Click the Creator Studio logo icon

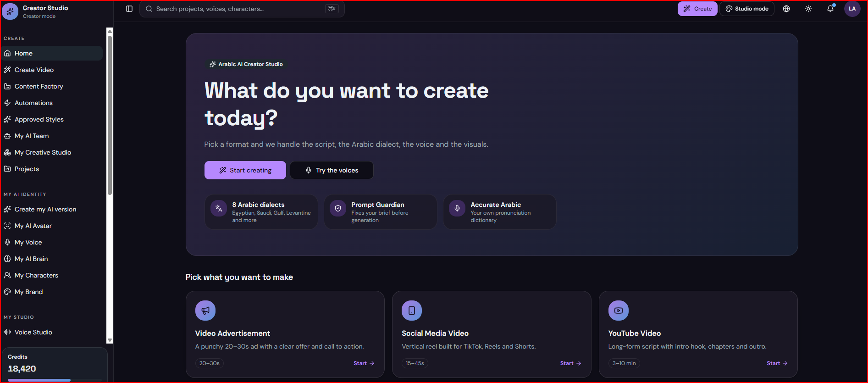pos(10,11)
